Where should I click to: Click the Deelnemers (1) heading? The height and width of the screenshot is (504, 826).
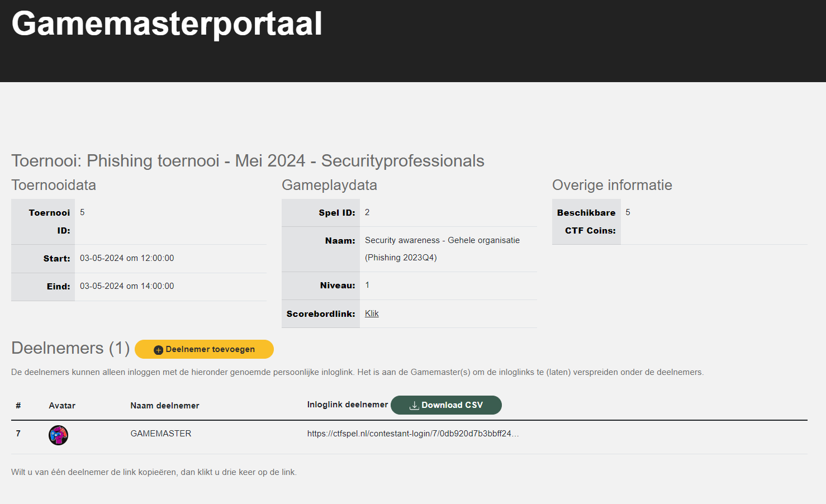tap(70, 348)
